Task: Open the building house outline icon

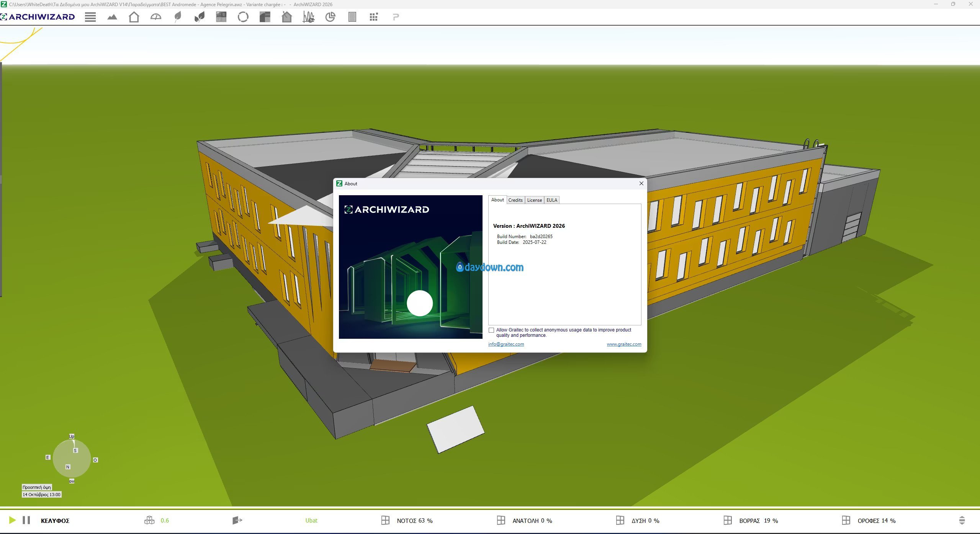Action: 134,17
